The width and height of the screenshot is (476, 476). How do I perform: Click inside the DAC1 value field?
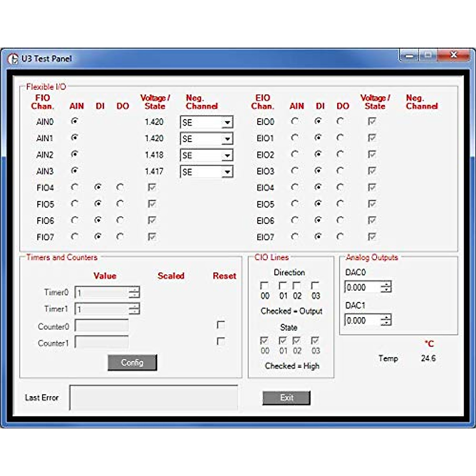pyautogui.click(x=363, y=319)
